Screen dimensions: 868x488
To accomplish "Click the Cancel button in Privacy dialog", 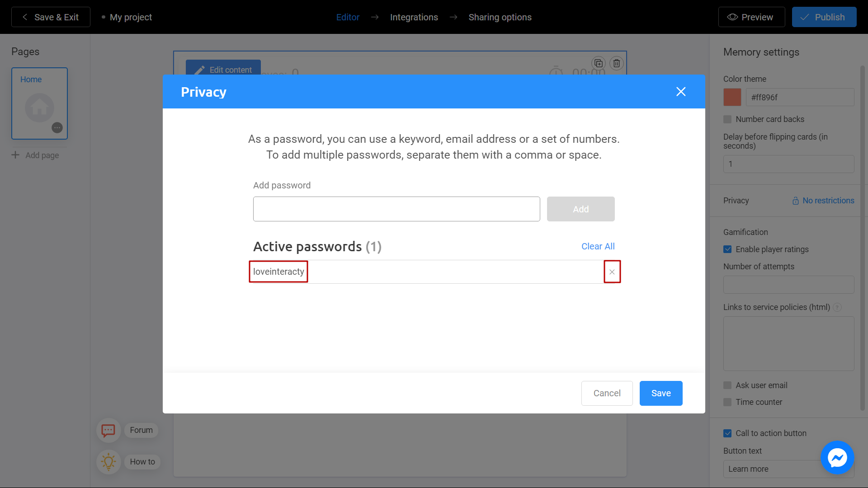I will [x=607, y=393].
